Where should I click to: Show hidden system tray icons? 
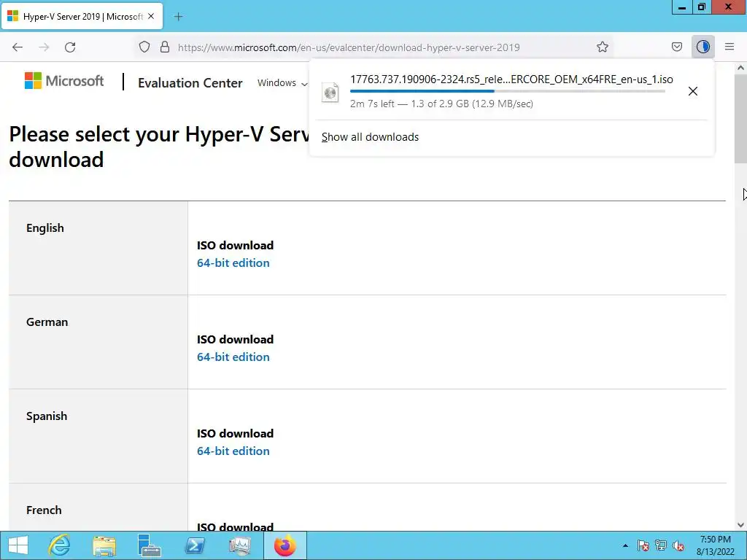[625, 545]
